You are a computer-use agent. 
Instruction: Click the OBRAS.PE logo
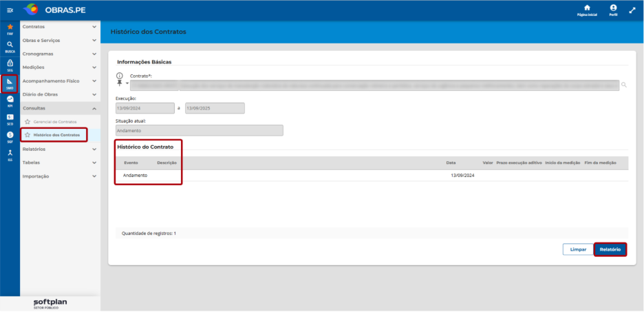coord(54,10)
